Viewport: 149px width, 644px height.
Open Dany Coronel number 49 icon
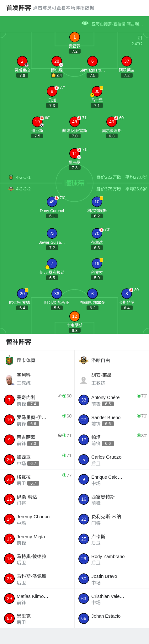point(52,202)
